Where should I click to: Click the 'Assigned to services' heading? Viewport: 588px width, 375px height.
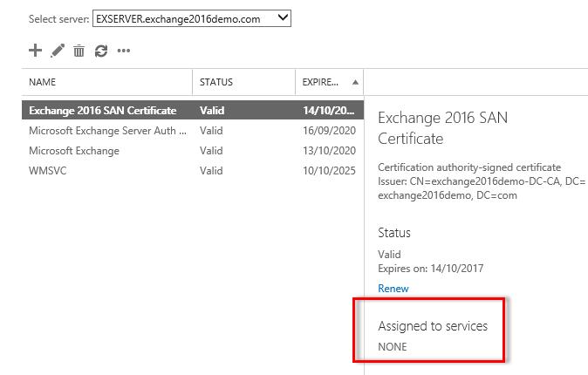pos(433,326)
